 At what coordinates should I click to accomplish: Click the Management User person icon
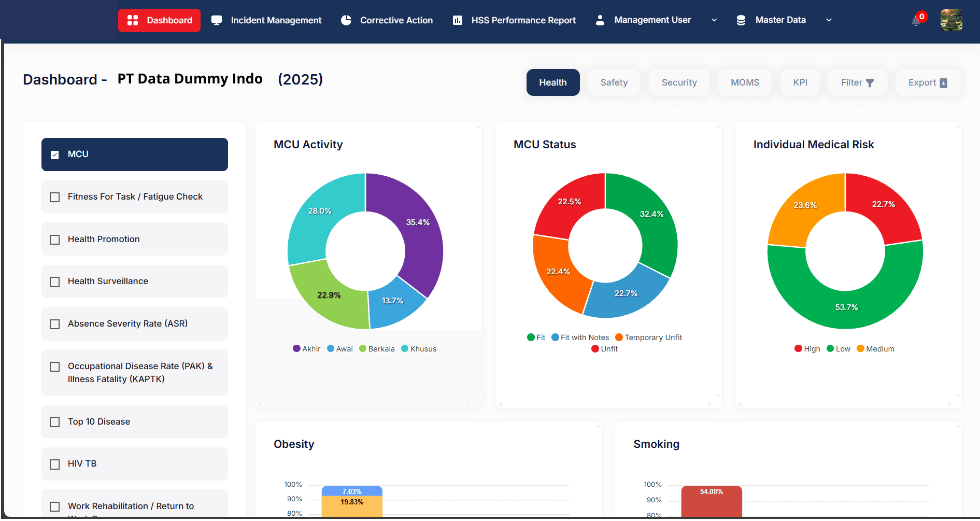600,20
